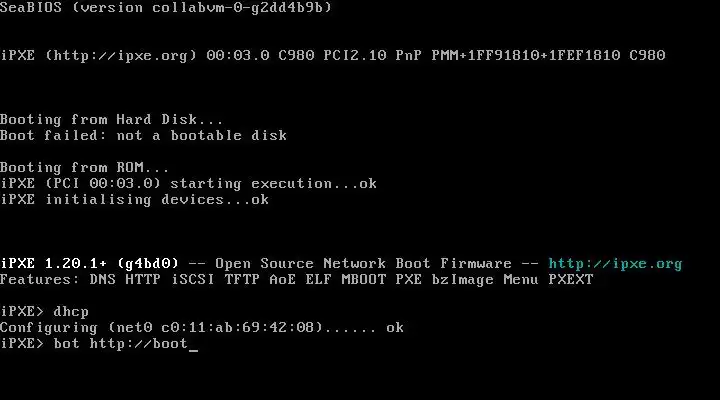Screen dimensions: 720x400
Task: Click the http://ipxe.org link in cyan
Action: [615, 264]
